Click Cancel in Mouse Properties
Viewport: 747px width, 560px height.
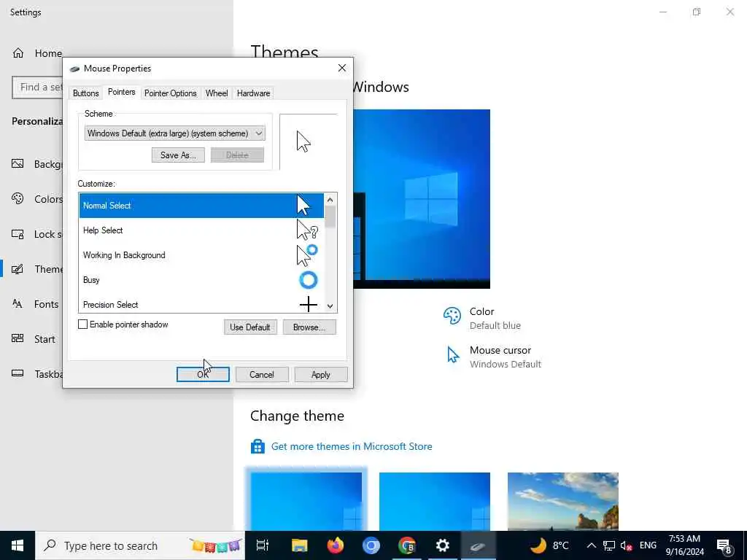[x=262, y=375]
